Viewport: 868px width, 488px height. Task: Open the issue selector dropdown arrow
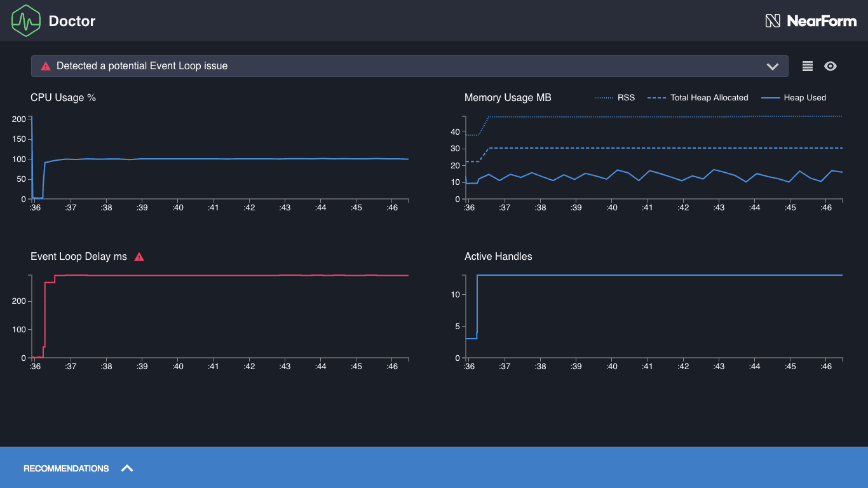(x=773, y=66)
